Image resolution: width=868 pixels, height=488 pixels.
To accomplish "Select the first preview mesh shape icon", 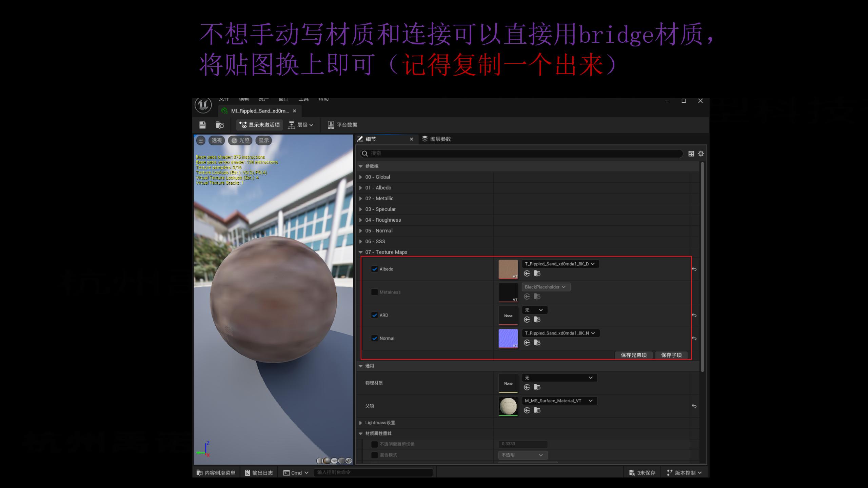I will point(320,461).
